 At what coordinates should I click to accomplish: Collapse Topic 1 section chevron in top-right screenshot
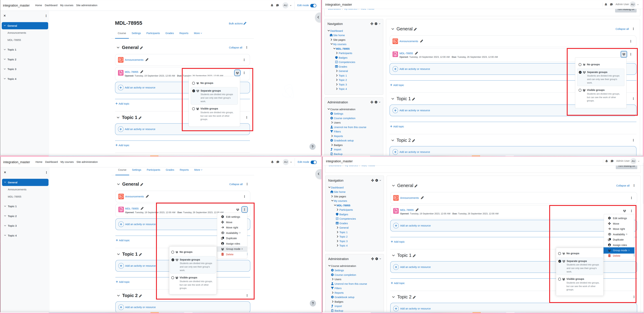click(x=393, y=99)
